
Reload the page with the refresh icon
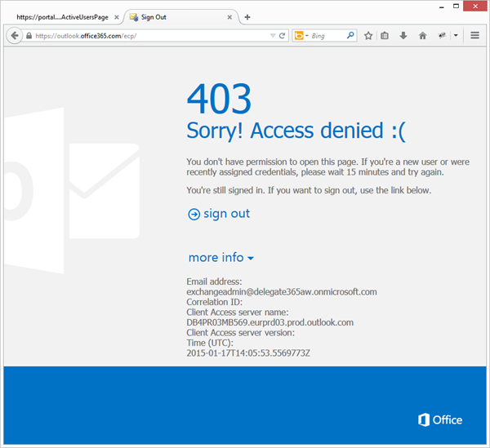(282, 36)
